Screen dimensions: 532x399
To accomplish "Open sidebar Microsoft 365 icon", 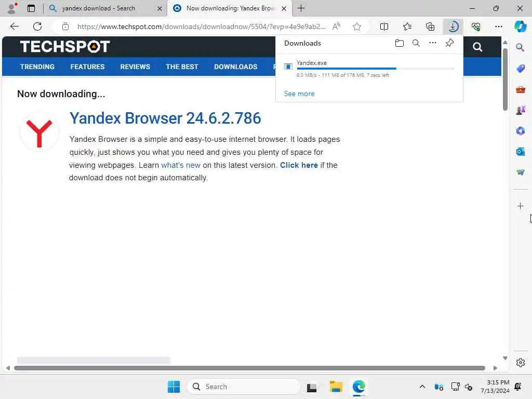I will 520,130.
